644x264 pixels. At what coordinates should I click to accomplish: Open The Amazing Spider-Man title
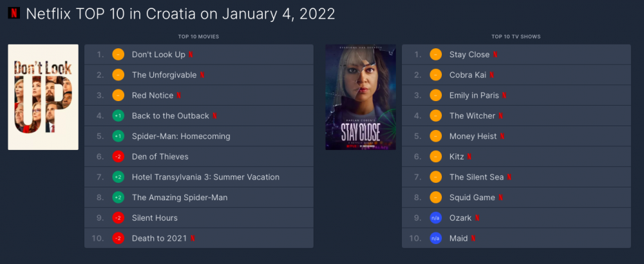pyautogui.click(x=180, y=198)
